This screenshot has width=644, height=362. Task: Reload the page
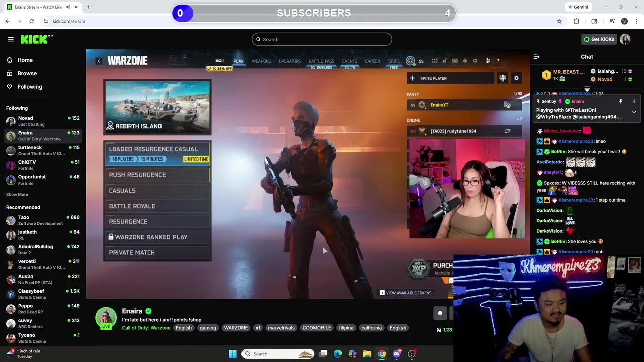(x=31, y=21)
